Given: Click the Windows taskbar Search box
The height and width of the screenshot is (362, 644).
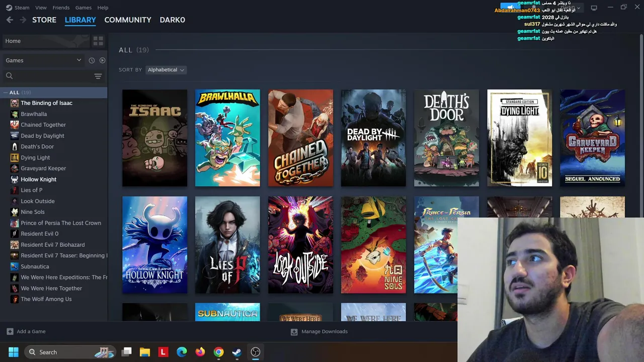Looking at the screenshot, I should click(70, 352).
